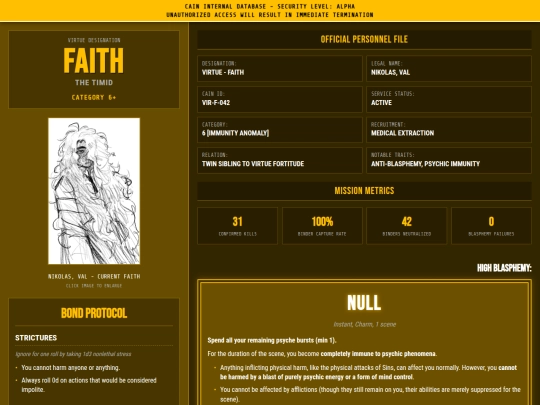
Task: Select CAIN ID value 'VIR-F-042'
Action: coord(216,103)
